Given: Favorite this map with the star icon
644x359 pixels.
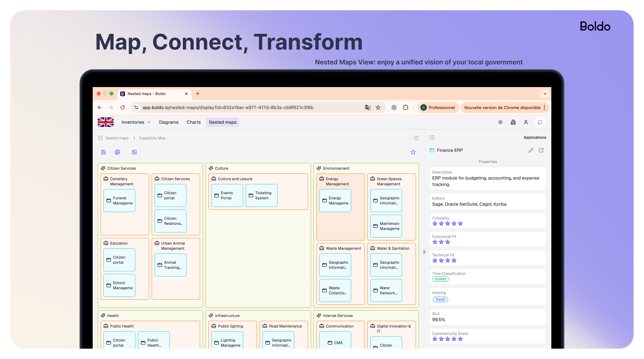Looking at the screenshot, I should click(x=413, y=152).
